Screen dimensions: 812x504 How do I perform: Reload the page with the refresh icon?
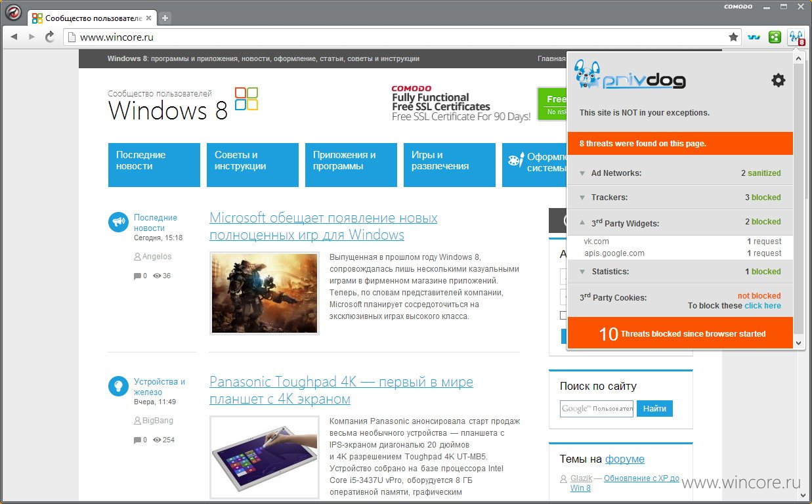(50, 37)
